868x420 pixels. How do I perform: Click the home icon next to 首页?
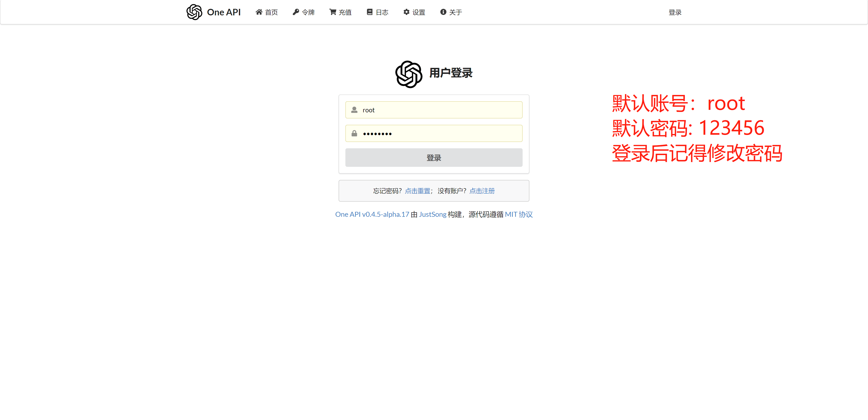coord(259,12)
